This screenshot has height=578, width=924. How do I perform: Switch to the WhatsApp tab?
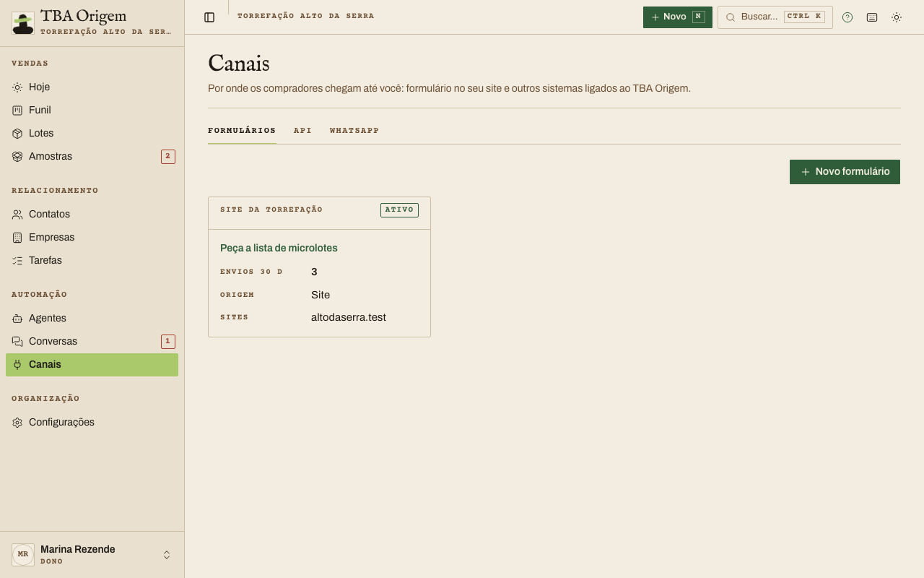pos(354,131)
